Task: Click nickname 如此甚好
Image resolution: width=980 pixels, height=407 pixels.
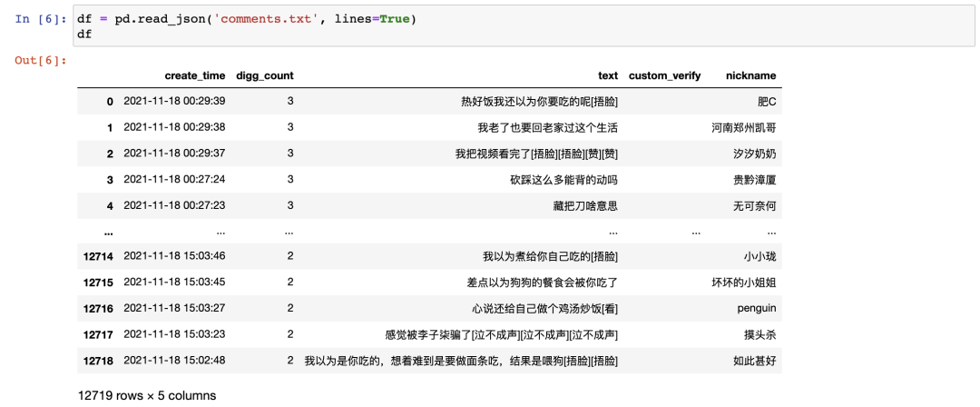Action: [x=754, y=362]
